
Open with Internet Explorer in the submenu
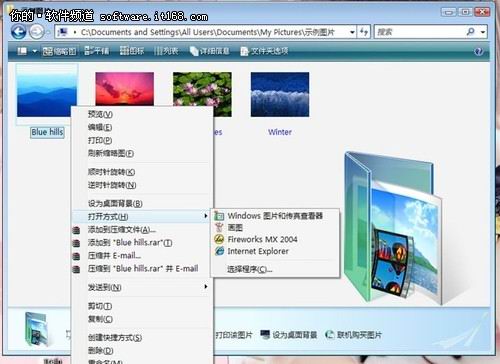click(x=275, y=251)
